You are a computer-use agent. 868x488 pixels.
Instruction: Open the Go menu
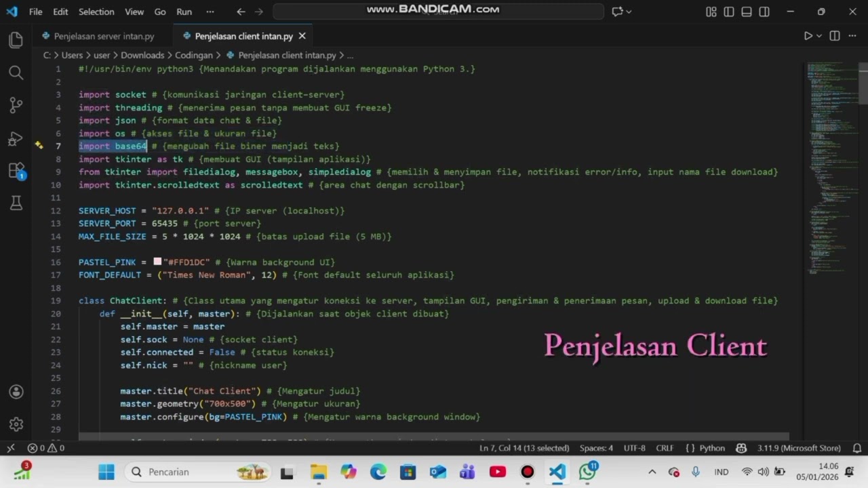(160, 12)
